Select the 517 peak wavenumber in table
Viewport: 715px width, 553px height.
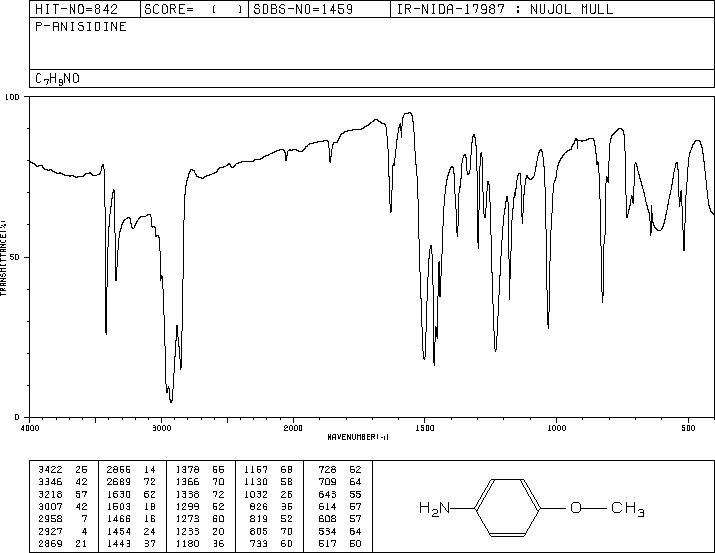coord(327,544)
